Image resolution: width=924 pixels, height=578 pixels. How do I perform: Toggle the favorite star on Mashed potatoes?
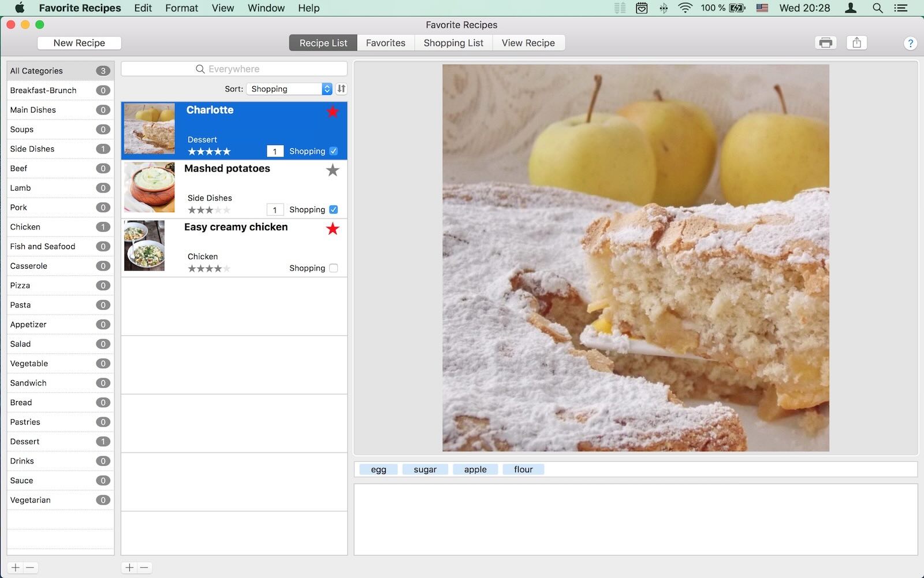pos(333,170)
